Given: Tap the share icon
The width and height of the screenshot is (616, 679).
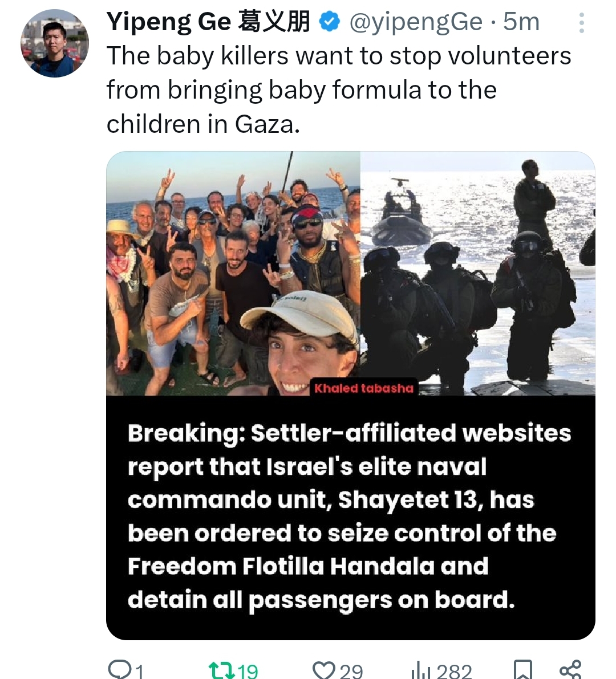Looking at the screenshot, I should 570,669.
